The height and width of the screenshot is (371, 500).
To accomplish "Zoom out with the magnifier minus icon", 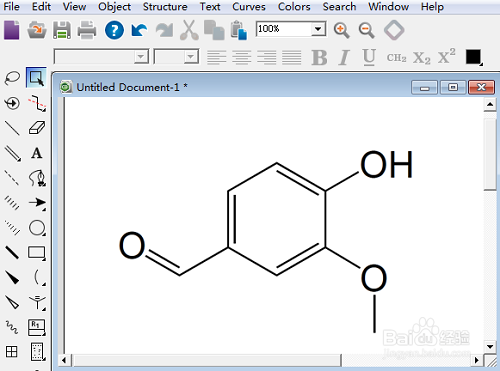I will click(x=367, y=30).
